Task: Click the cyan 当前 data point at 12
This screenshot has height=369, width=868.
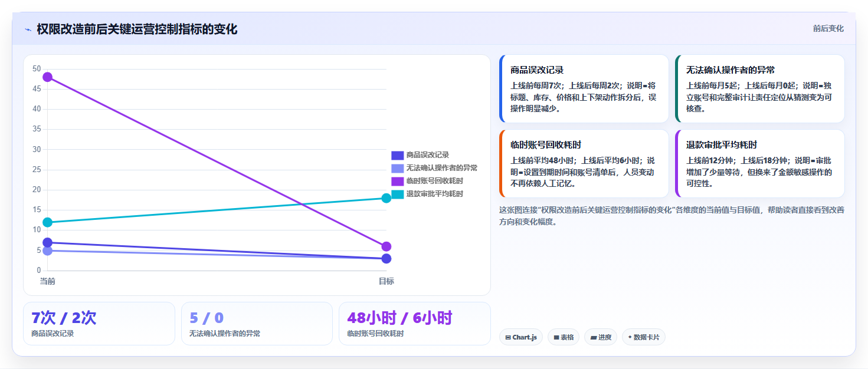Action: (x=48, y=222)
